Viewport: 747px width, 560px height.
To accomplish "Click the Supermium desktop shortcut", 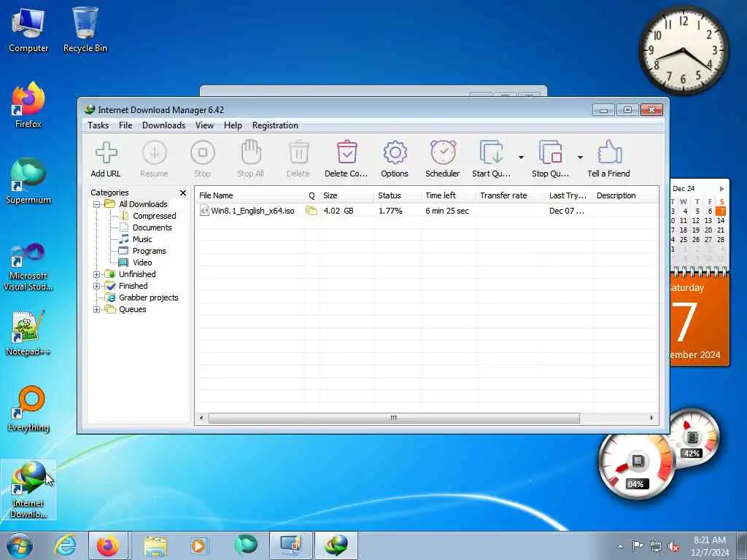I will point(28,181).
